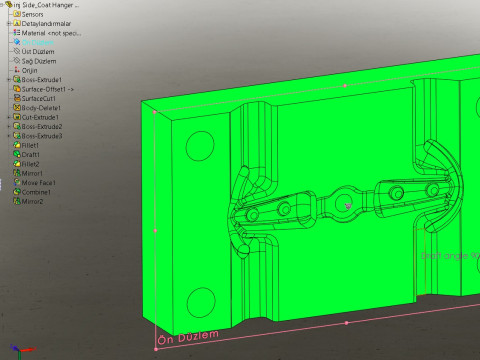480x360 pixels.
Task: Click the plane midpoint handle on top edge
Action: pos(345,86)
